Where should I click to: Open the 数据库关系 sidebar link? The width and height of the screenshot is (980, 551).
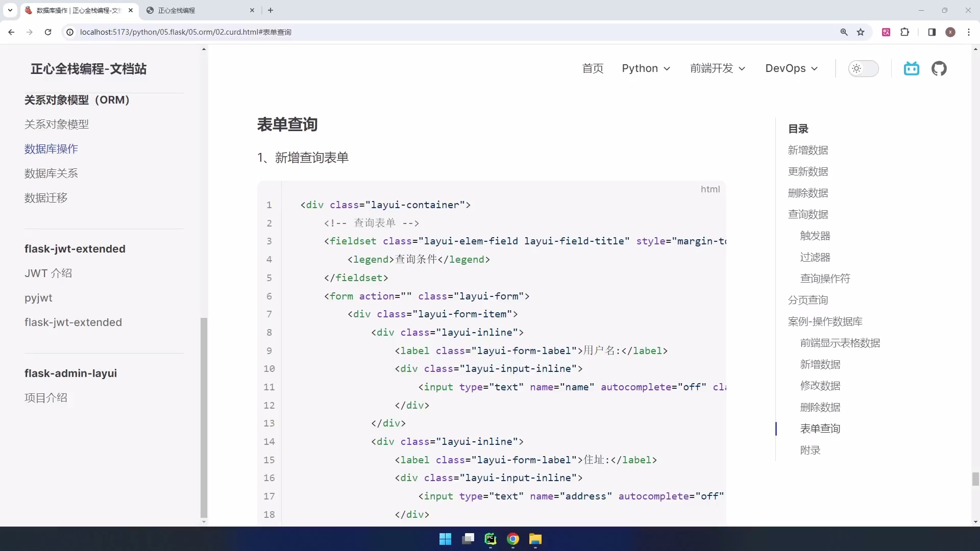point(51,173)
